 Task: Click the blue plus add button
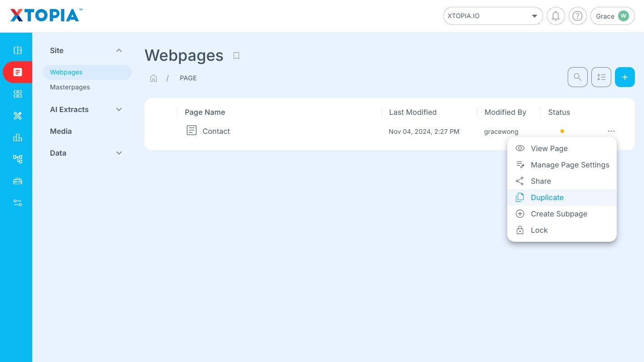[624, 77]
